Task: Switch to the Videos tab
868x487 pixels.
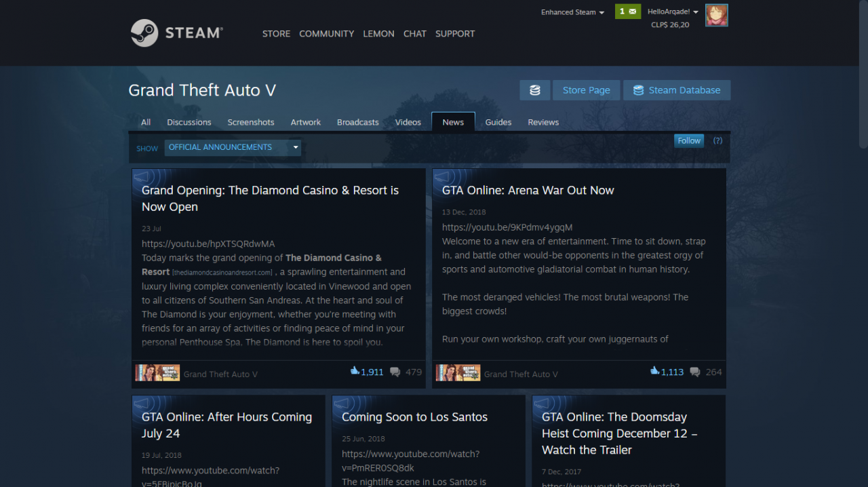Action: [408, 122]
